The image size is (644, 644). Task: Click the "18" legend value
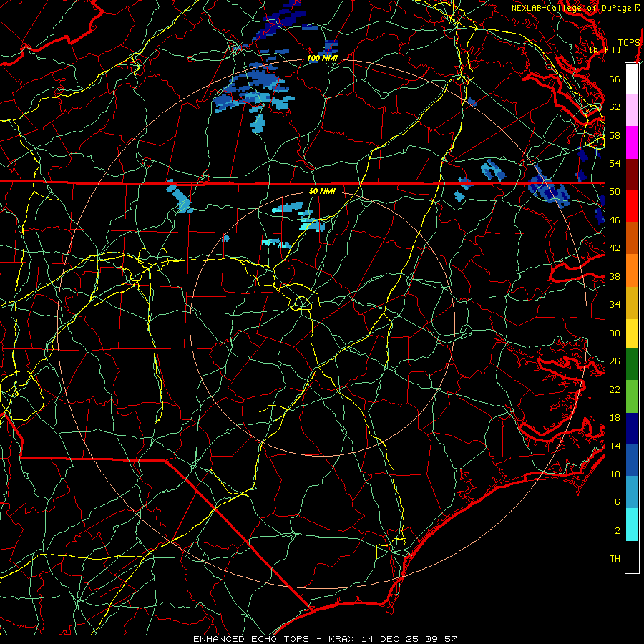coord(615,418)
